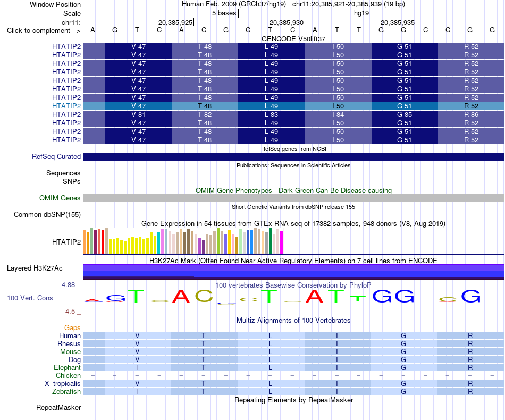Image resolution: width=505 pixels, height=420 pixels.
Task: Click the GTEx Gene Expression track title
Action: coord(293,223)
